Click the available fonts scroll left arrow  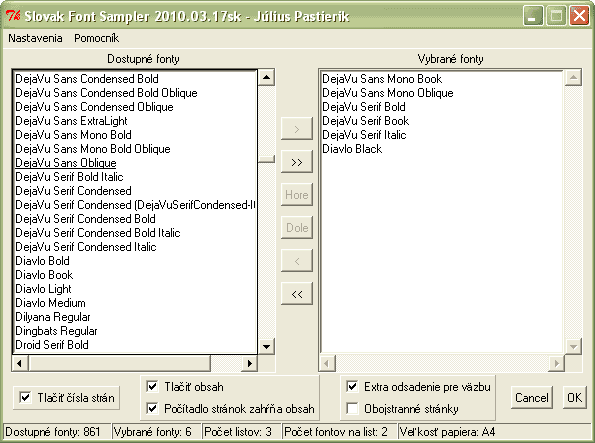tap(20, 363)
